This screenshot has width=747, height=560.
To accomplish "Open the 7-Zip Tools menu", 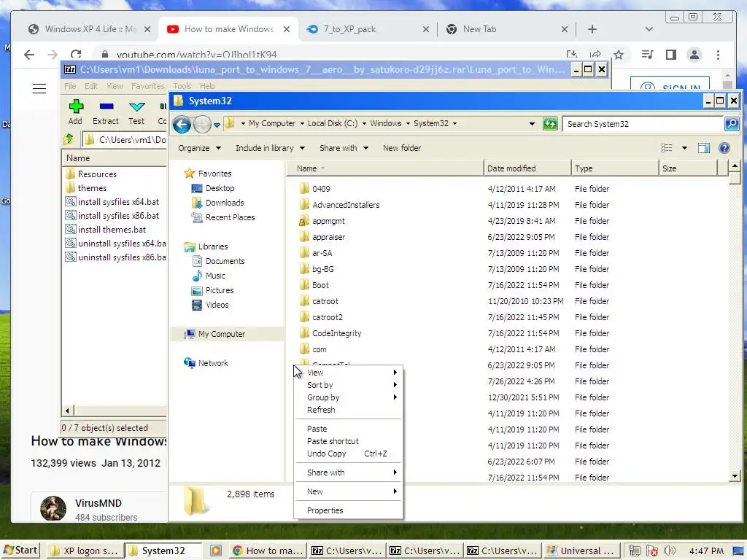I will [x=182, y=86].
